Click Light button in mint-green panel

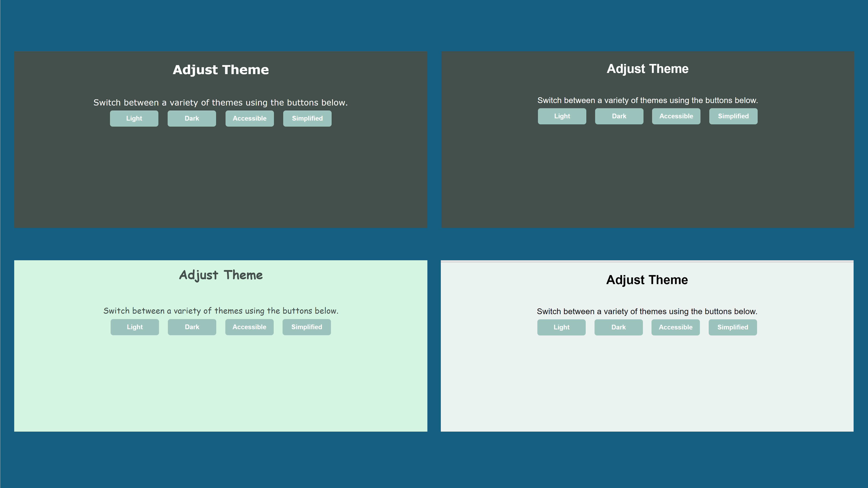tap(134, 327)
